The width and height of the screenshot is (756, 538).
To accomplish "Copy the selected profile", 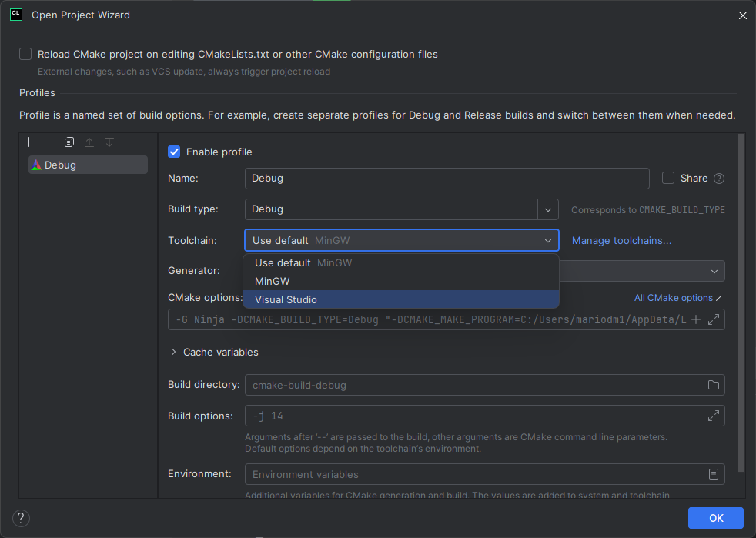I will pos(69,142).
